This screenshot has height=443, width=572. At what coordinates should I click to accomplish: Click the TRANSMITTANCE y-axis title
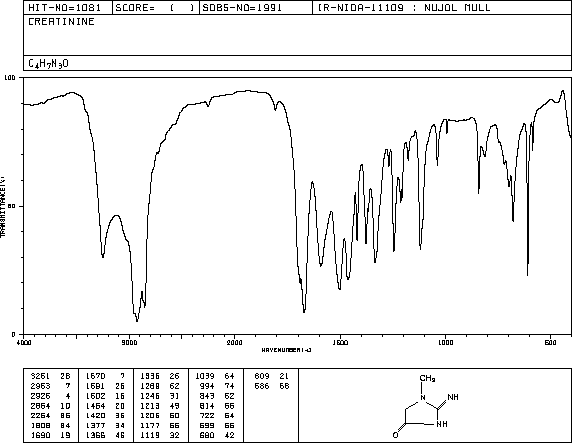[x=3, y=206]
